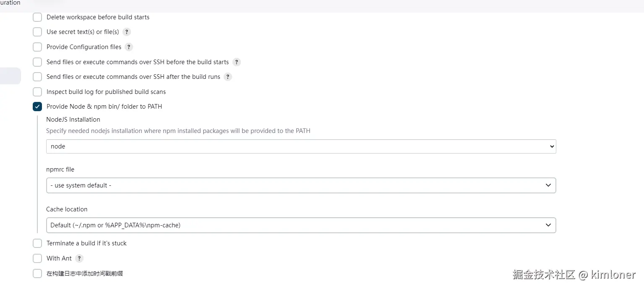Tick the 在构建日志中添加时间戳前缀 checkbox
The width and height of the screenshot is (644, 289).
coord(37,273)
